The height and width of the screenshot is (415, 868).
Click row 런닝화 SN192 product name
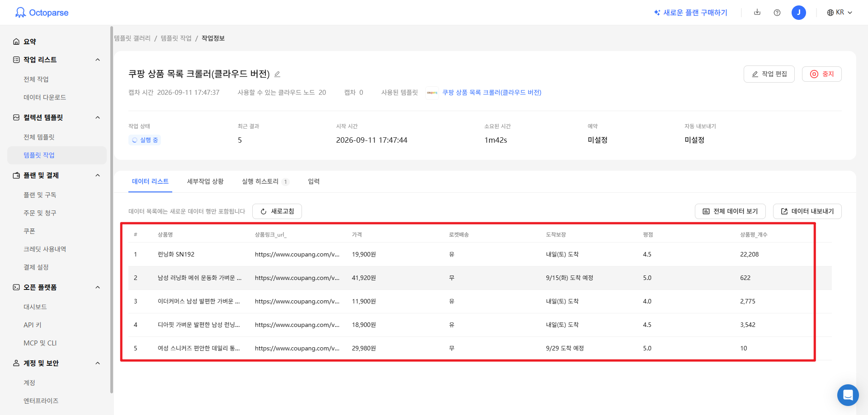tap(176, 254)
